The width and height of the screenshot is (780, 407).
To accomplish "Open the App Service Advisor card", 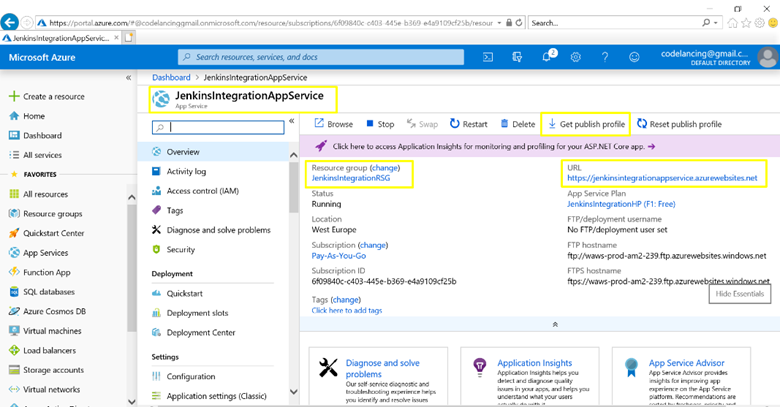I will coord(681,377).
